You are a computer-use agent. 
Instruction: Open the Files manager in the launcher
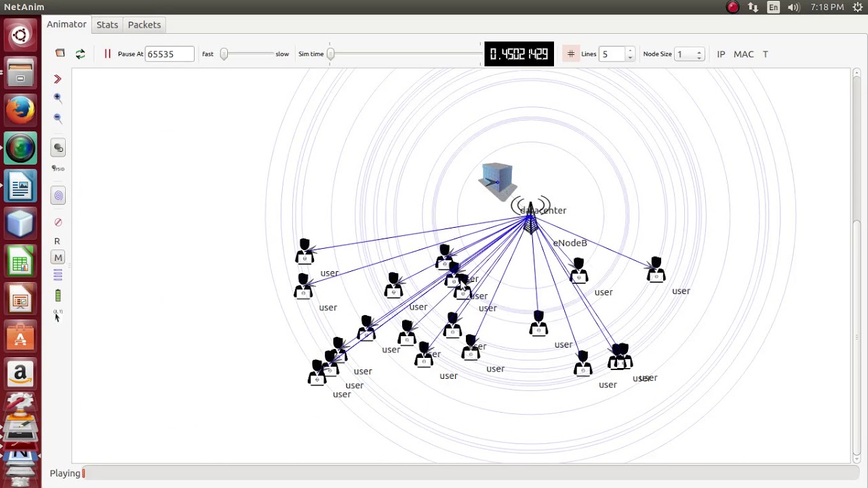[20, 73]
